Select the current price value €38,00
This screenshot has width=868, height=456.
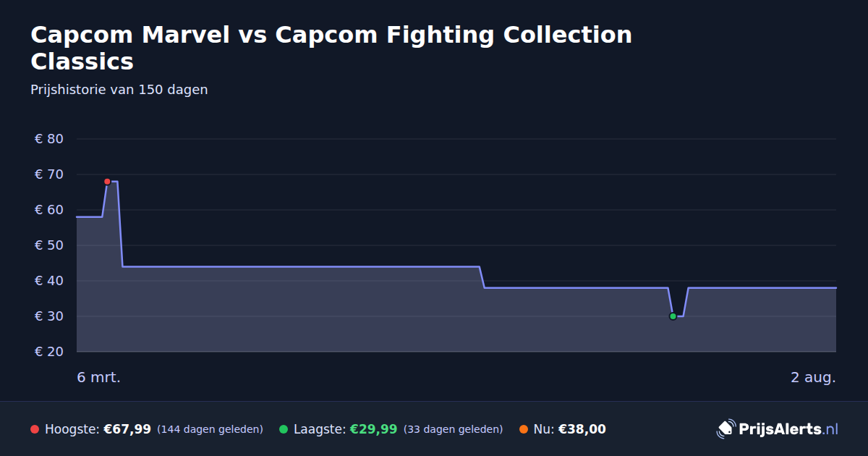coord(582,429)
